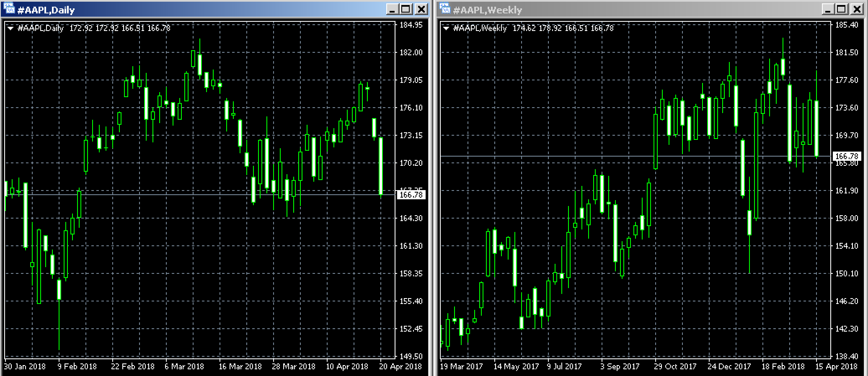
Task: Close the #AAPL,Daily window
Action: (421, 9)
